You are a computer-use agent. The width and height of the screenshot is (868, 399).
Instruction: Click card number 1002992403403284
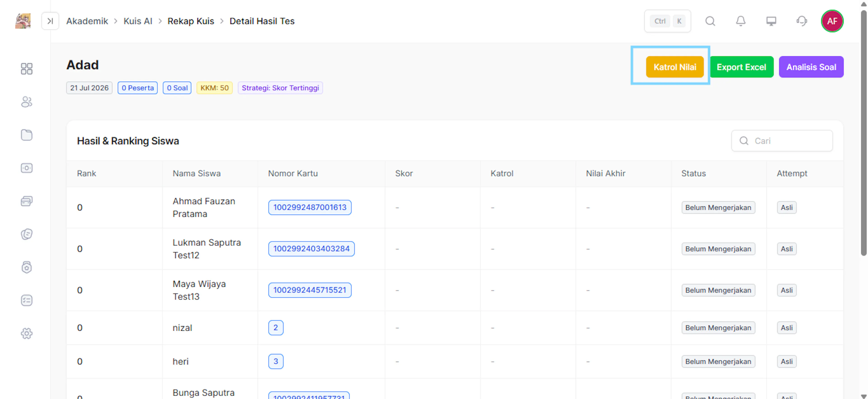[x=311, y=249]
